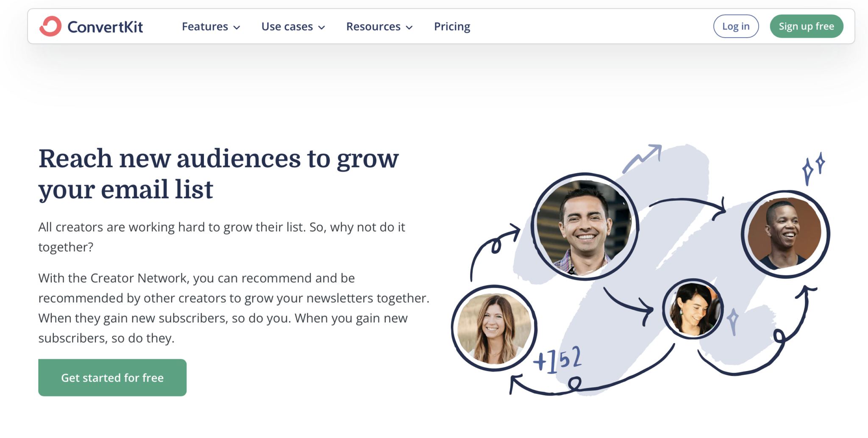This screenshot has height=438, width=868.
Task: Click the handwritten +152 subscriber count
Action: (x=557, y=359)
